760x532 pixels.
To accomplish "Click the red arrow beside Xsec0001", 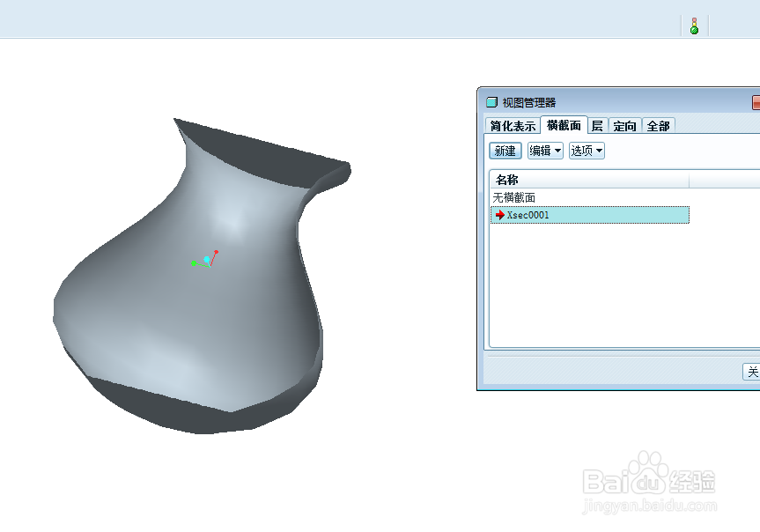I will [x=499, y=215].
